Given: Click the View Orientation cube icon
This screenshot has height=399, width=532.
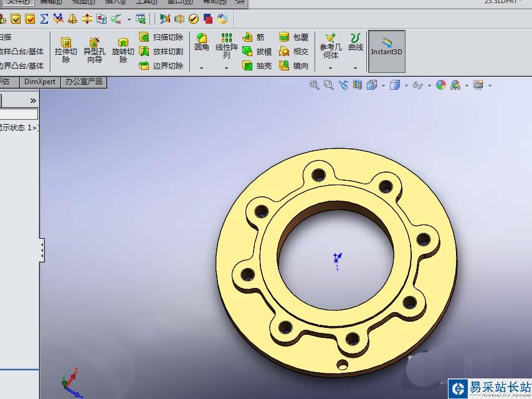Looking at the screenshot, I should (372, 85).
